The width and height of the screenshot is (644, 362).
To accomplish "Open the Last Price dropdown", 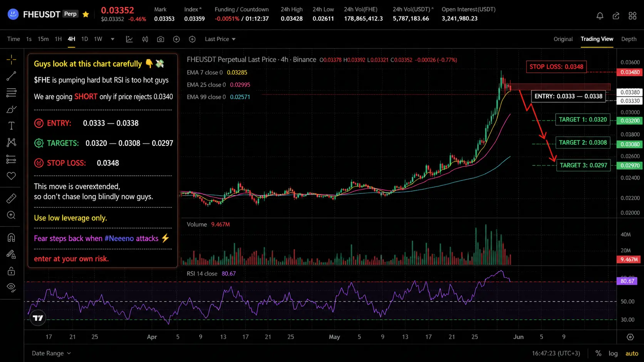I will click(220, 39).
